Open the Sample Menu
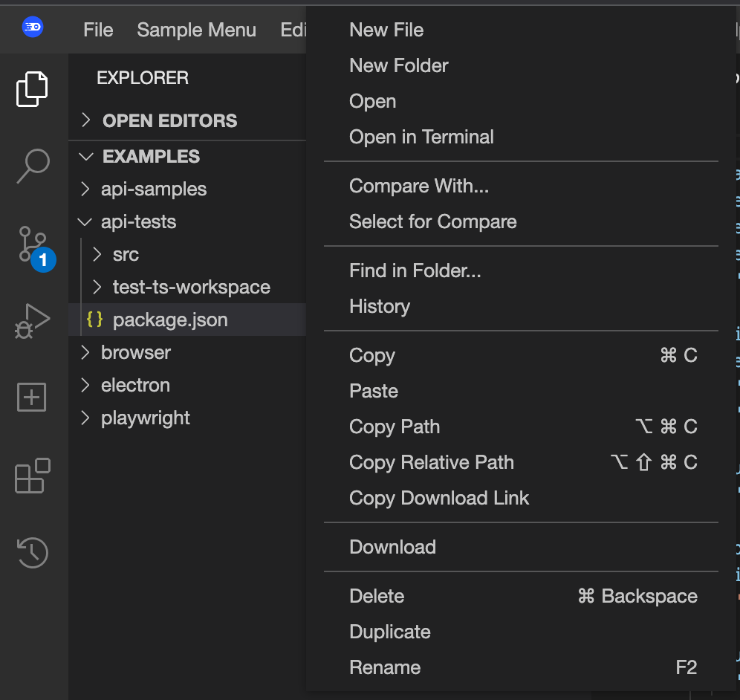Screen dimensions: 740x700 pos(196,30)
